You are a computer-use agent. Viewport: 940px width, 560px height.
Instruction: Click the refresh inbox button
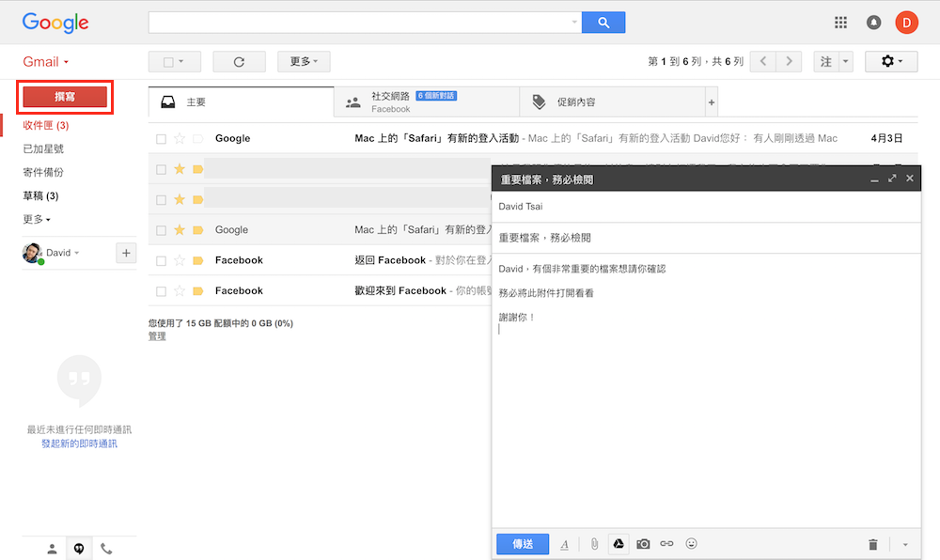[x=239, y=62]
